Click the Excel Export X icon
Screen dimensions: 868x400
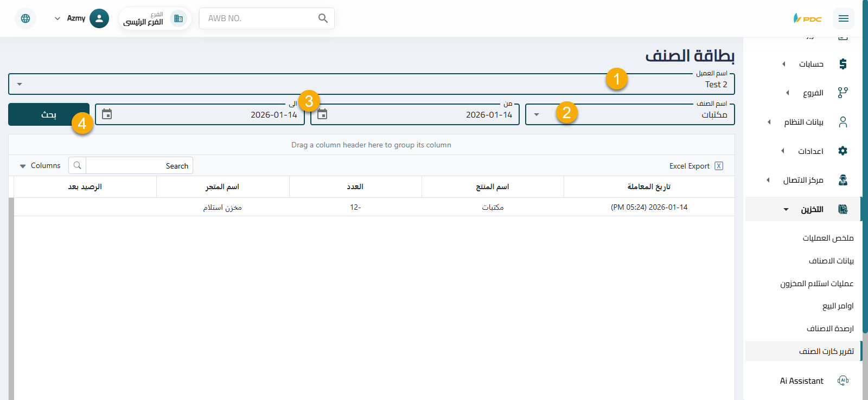(x=719, y=166)
